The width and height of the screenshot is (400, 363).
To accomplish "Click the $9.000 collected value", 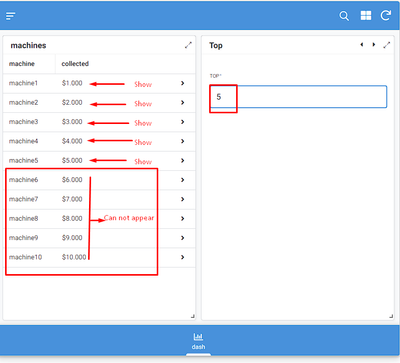I will point(72,238).
